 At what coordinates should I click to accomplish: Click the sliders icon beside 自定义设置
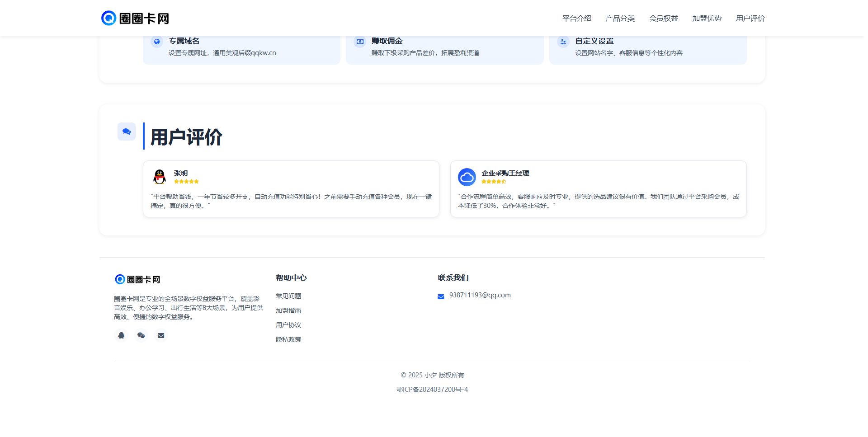(x=563, y=42)
